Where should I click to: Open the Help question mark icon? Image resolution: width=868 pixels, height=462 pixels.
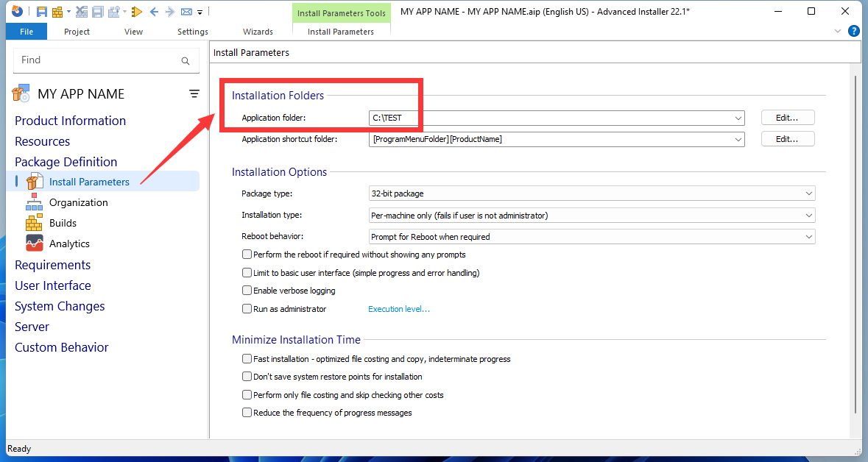[x=854, y=31]
